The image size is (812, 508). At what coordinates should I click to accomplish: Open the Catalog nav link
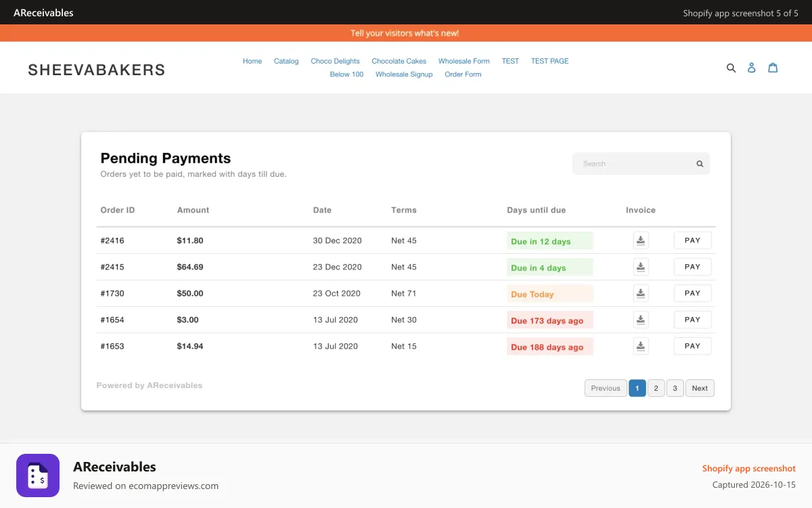click(286, 61)
